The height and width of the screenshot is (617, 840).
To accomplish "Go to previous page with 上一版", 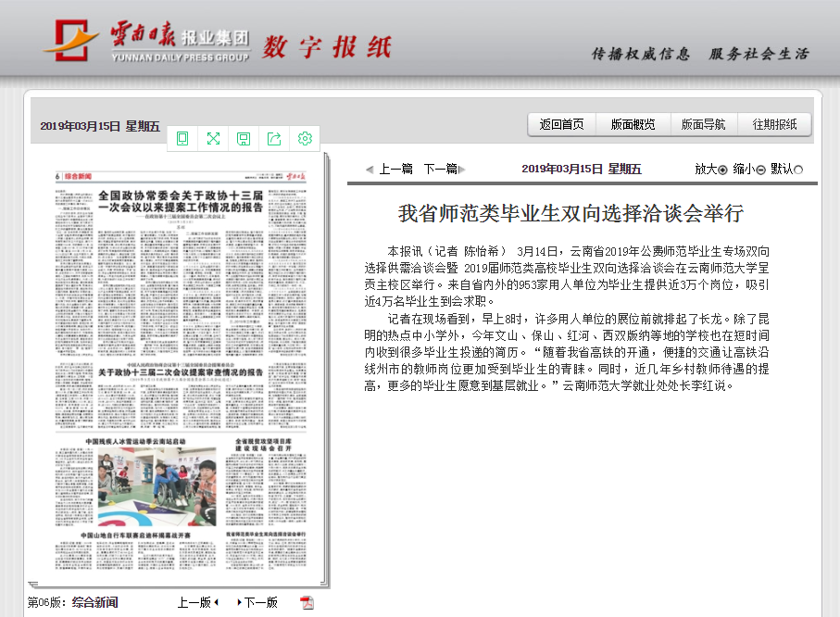I will click(x=194, y=602).
